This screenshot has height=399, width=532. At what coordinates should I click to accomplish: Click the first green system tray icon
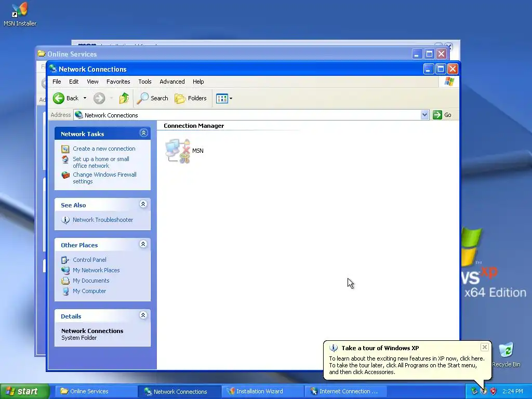[474, 392]
